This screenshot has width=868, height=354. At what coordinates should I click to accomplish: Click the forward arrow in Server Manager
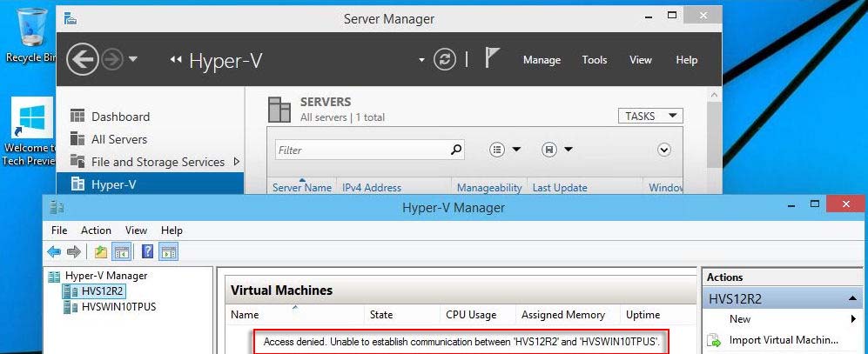112,59
